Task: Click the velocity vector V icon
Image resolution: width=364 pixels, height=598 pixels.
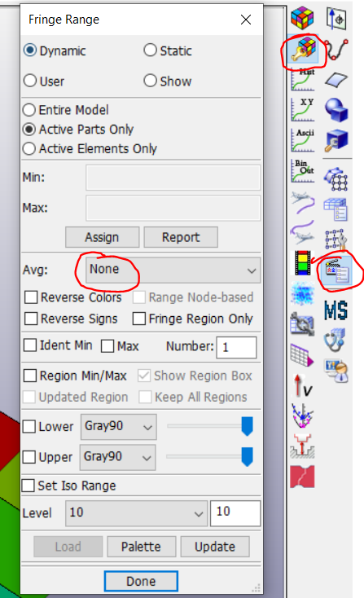Action: point(303,385)
